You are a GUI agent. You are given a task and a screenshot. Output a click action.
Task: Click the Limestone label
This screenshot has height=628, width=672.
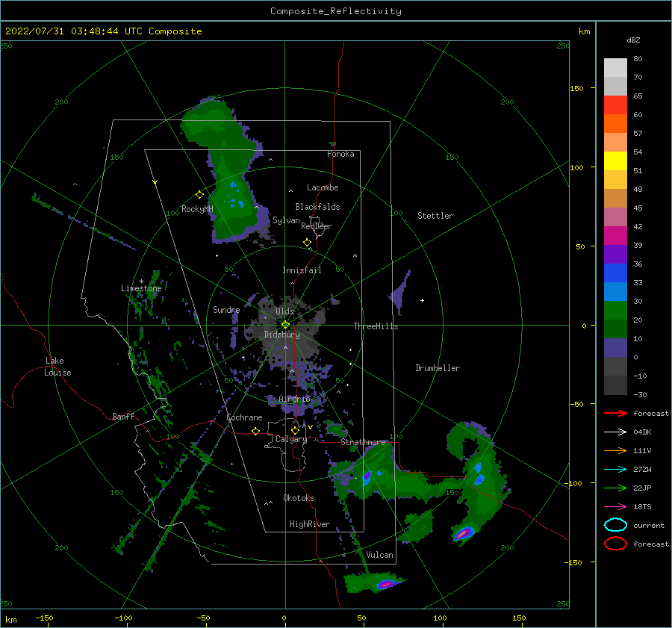(141, 288)
